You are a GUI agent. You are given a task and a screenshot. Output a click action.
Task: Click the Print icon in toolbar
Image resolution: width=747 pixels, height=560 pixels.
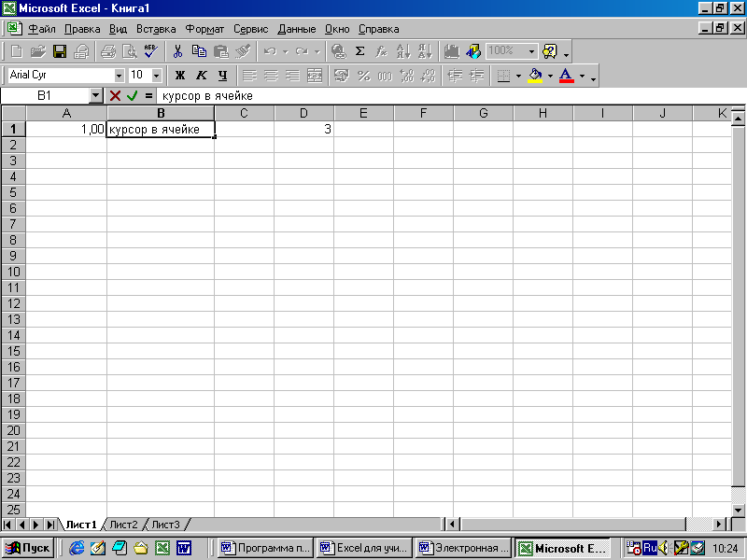click(x=108, y=51)
